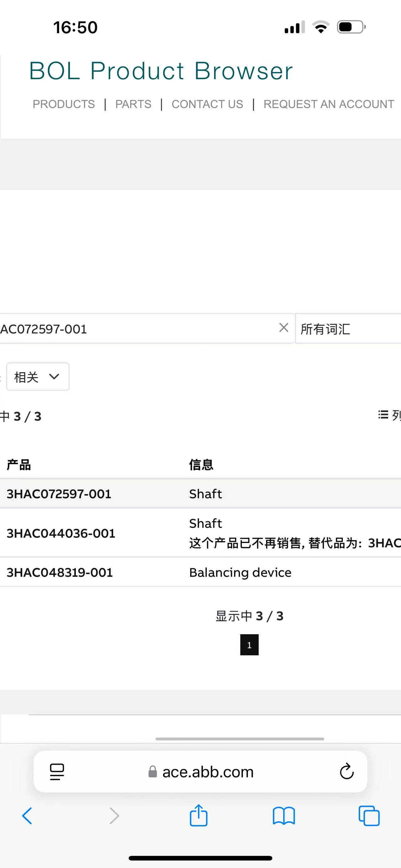Viewport: 401px width, 868px height.
Task: Tap the Safari forward arrow
Action: pyautogui.click(x=114, y=816)
